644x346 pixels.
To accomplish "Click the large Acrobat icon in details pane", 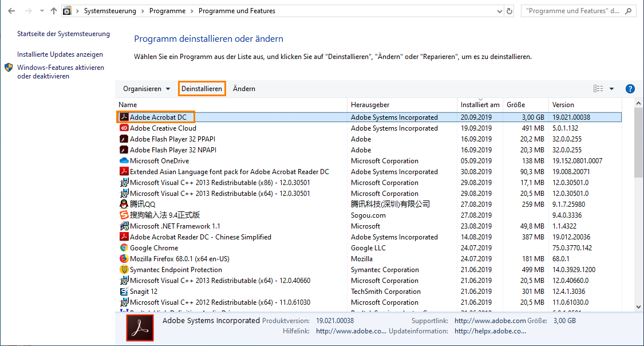I will [140, 328].
